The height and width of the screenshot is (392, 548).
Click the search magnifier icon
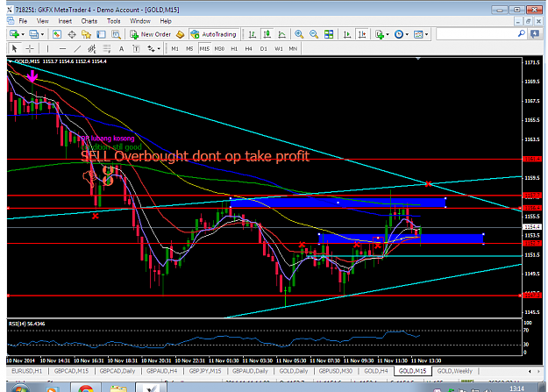coord(521,34)
